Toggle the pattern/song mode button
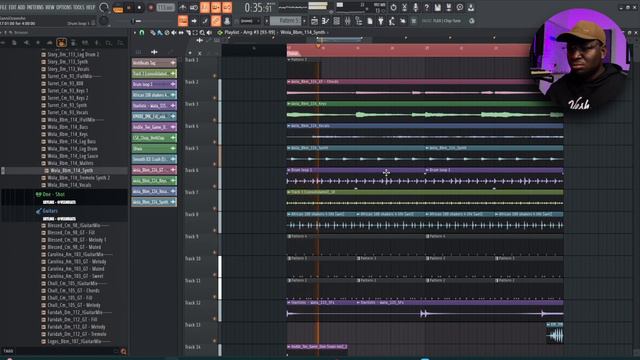Viewport: 640px width, 360px height. [118, 8]
